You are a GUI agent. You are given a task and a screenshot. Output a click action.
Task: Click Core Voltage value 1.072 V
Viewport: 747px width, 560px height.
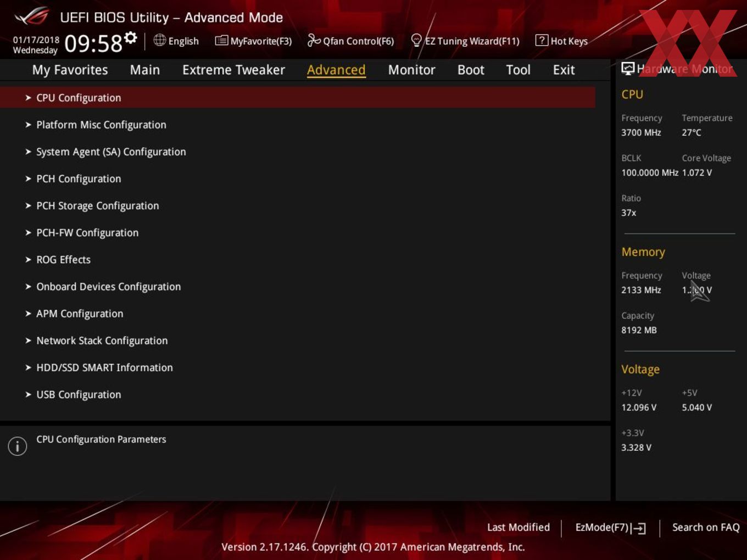[x=697, y=172]
